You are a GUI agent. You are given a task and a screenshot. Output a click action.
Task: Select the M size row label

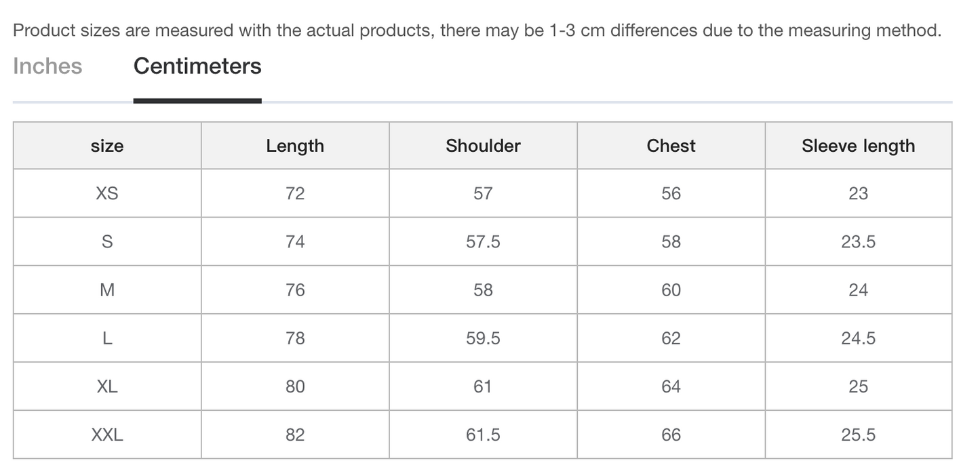tap(107, 290)
